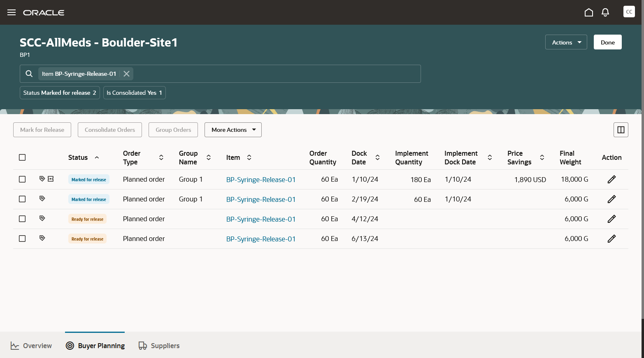Click Group 1 cell in 1/10/24 row

point(191,179)
